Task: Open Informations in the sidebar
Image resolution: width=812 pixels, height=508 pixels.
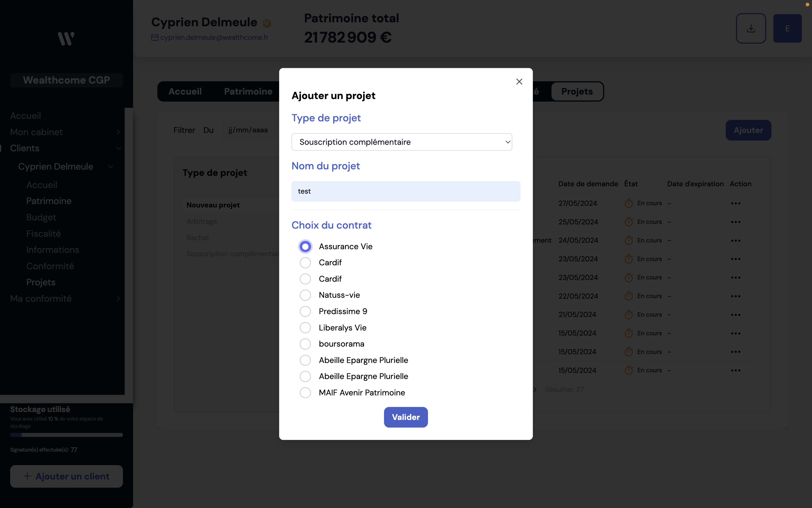Action: coord(53,250)
